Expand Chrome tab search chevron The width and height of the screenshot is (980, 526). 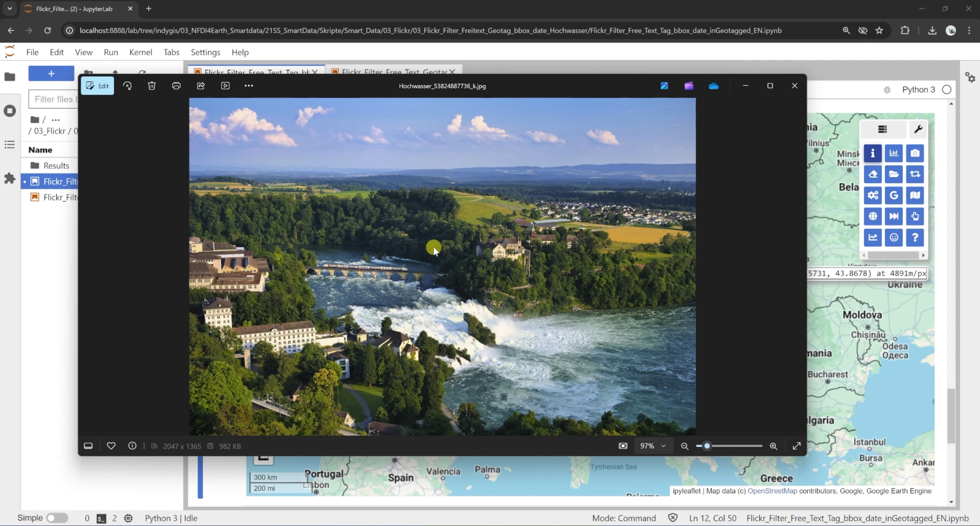pyautogui.click(x=9, y=9)
